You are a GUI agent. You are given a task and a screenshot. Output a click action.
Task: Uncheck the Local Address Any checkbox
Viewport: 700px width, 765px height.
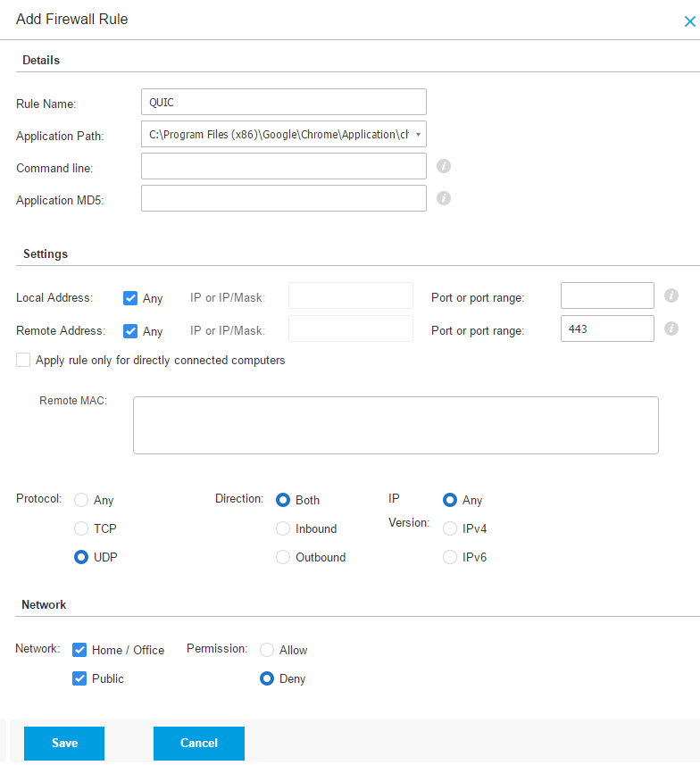(131, 298)
